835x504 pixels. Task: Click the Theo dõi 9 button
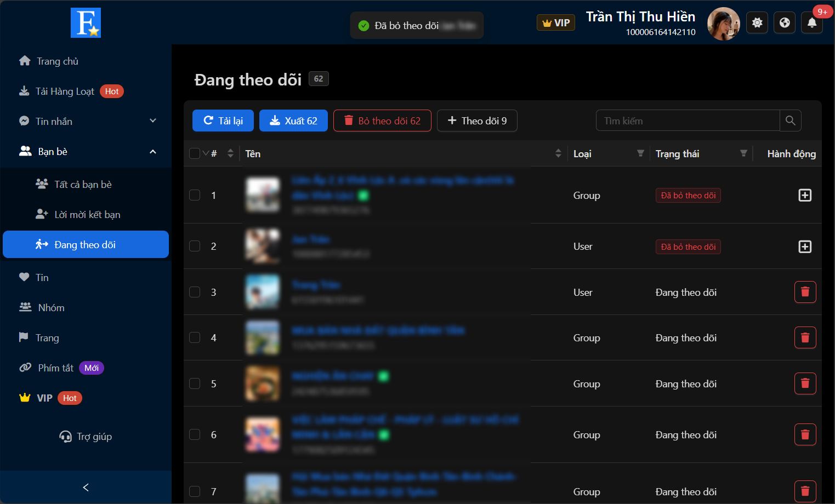pyautogui.click(x=477, y=121)
